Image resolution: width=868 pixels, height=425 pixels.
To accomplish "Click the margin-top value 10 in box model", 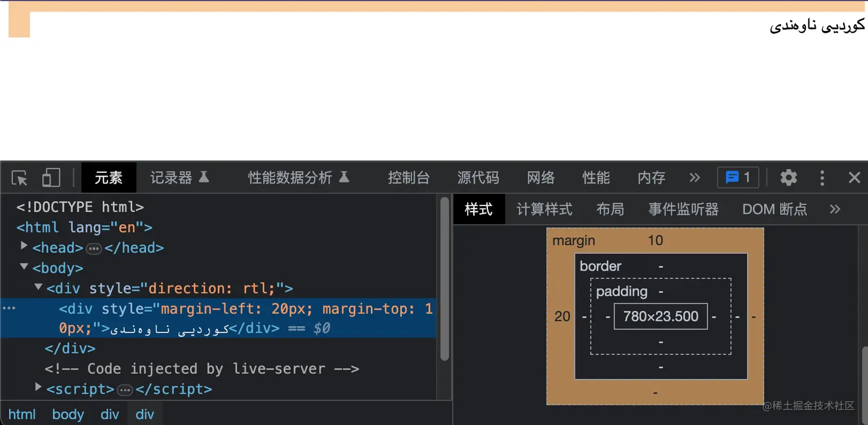I will click(x=656, y=240).
